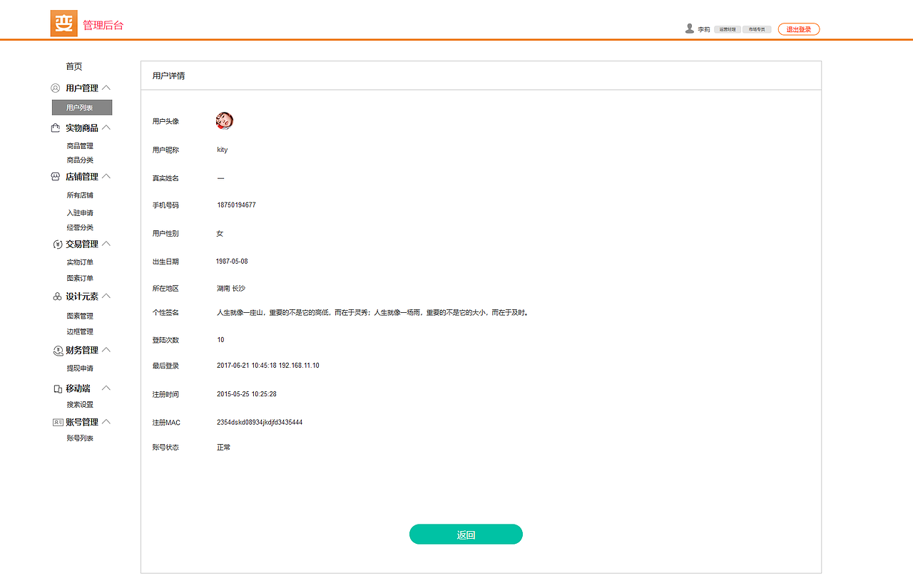Click the 财务管理 money icon
Viewport: 913px width, 588px height.
(58, 351)
